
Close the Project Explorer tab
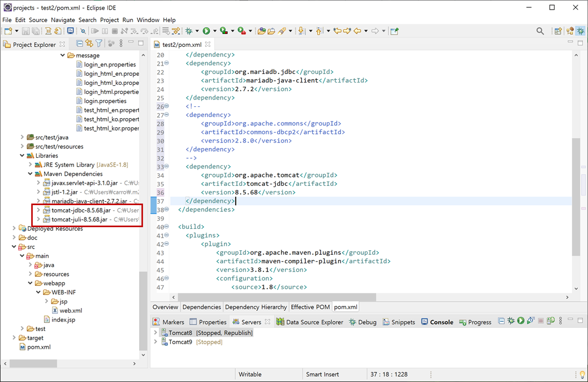click(62, 44)
